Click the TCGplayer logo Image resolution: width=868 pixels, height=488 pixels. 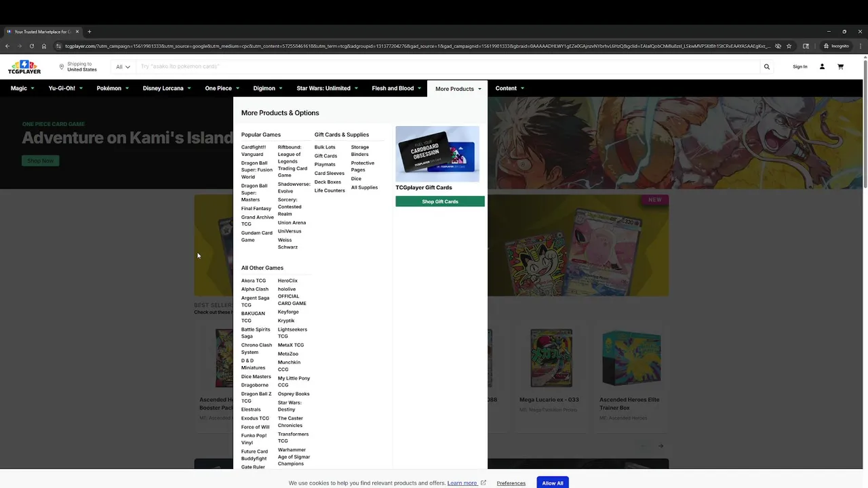click(x=24, y=67)
